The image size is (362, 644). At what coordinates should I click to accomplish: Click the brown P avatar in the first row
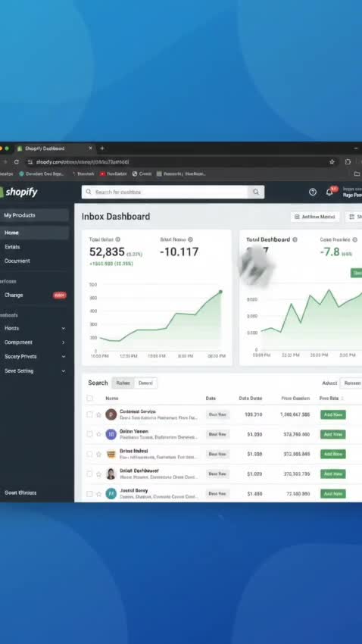[x=111, y=414]
